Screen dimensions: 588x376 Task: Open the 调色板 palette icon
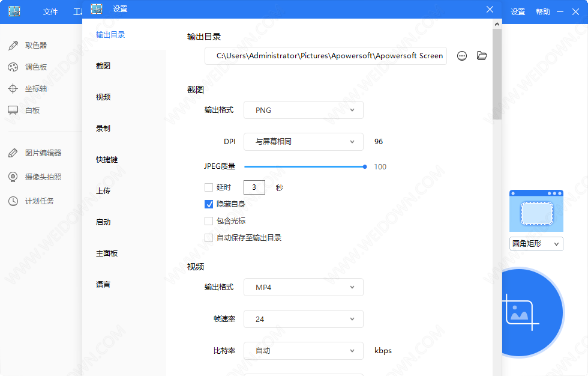(x=13, y=67)
